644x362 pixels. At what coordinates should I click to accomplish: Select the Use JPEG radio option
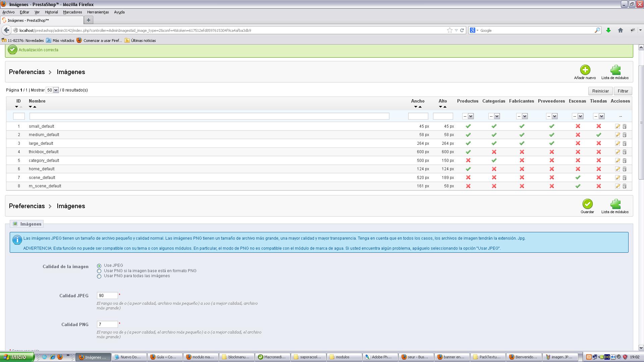[x=99, y=266]
